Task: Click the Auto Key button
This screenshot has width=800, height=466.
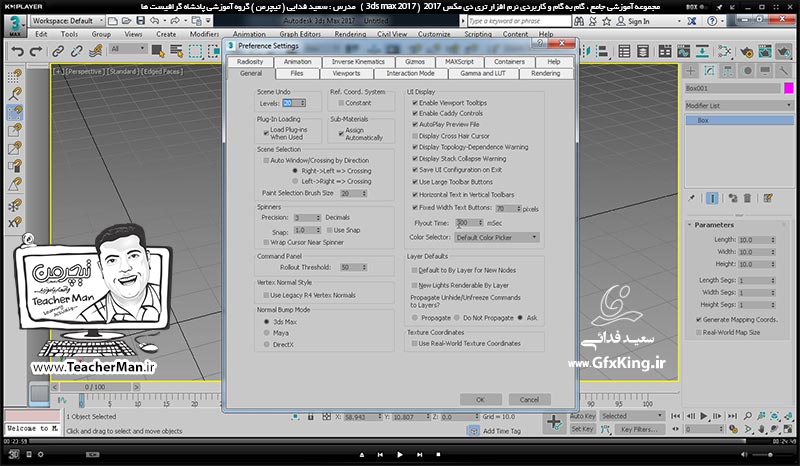Action: 583,416
